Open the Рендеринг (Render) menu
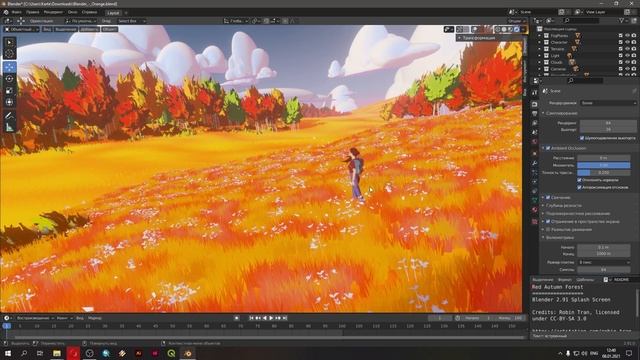Viewport: 640px width, 360px height. pyautogui.click(x=53, y=12)
